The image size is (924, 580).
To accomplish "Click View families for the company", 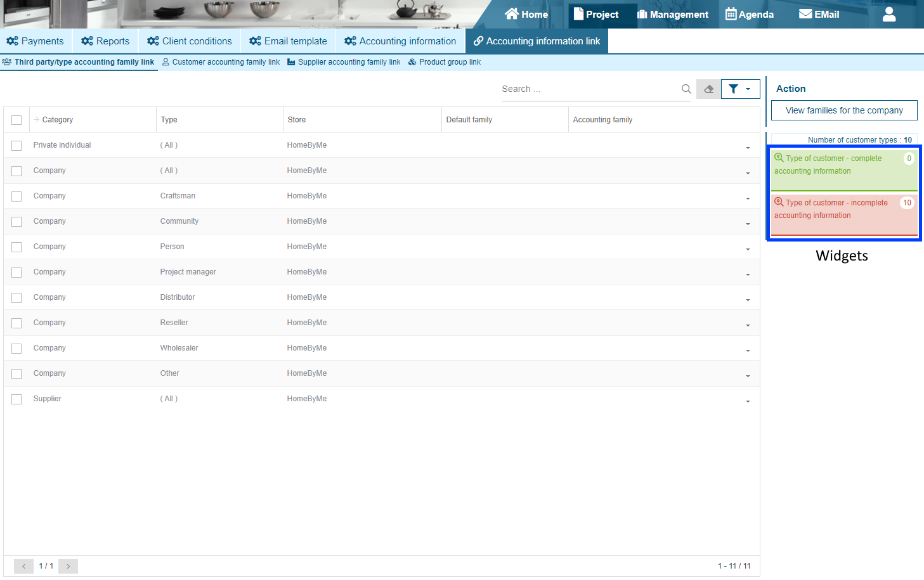I will tap(843, 110).
